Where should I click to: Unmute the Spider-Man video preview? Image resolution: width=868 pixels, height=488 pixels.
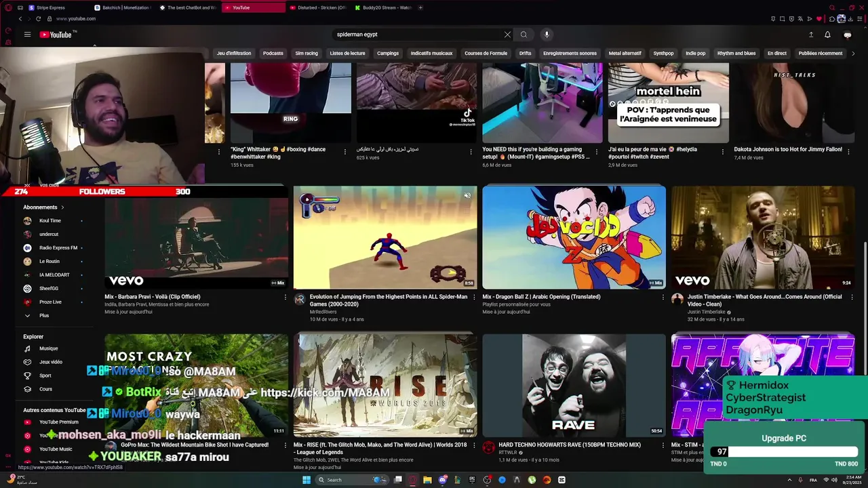tap(467, 196)
